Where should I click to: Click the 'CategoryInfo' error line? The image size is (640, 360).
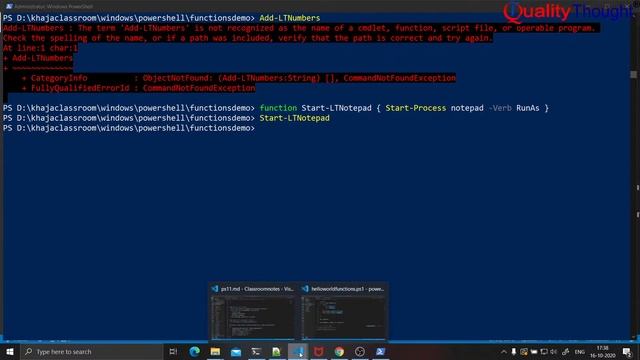tap(239, 78)
